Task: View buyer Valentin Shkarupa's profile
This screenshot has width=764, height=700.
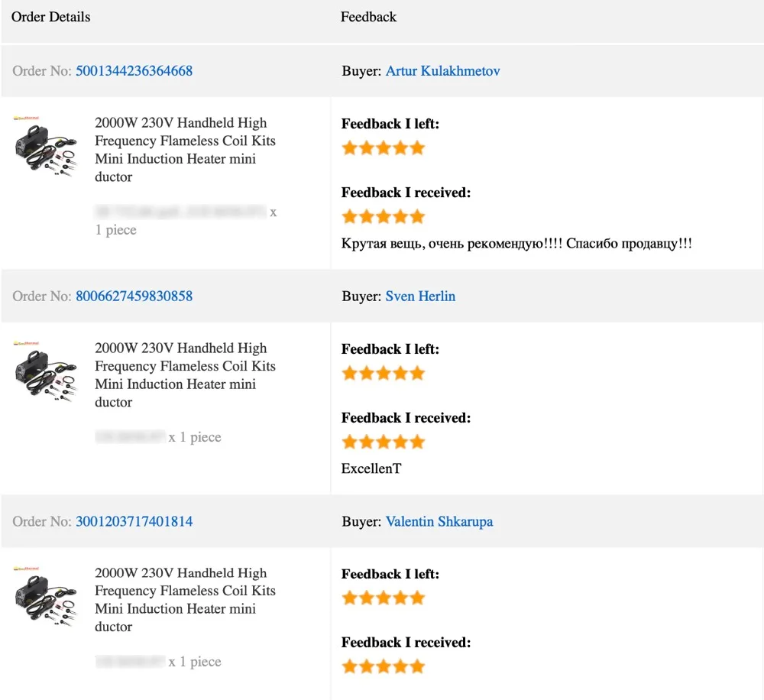Action: [x=439, y=521]
